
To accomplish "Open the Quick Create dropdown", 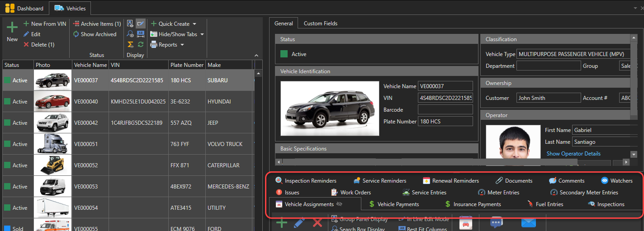I will click(x=174, y=24).
